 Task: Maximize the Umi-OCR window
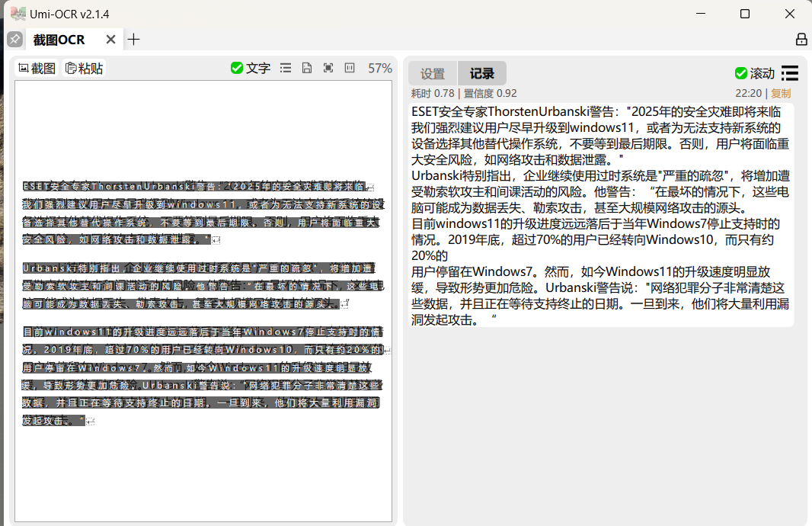click(x=745, y=14)
